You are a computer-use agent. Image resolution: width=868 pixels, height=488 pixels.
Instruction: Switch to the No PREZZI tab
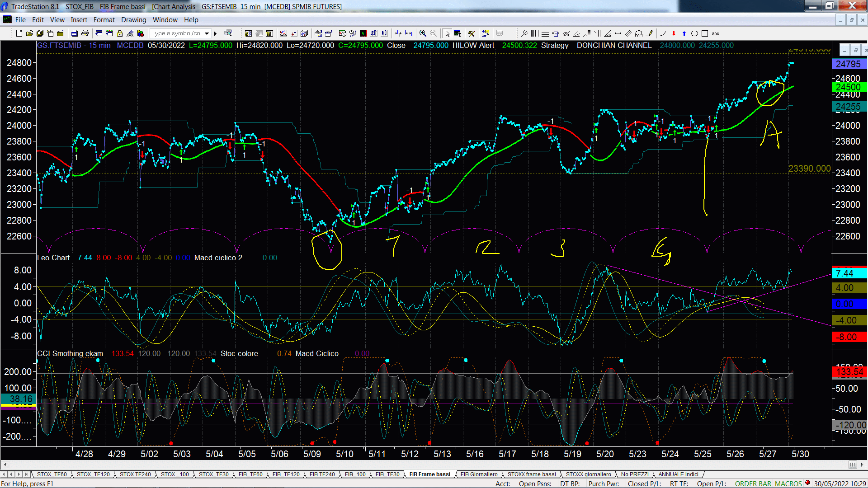coord(635,474)
